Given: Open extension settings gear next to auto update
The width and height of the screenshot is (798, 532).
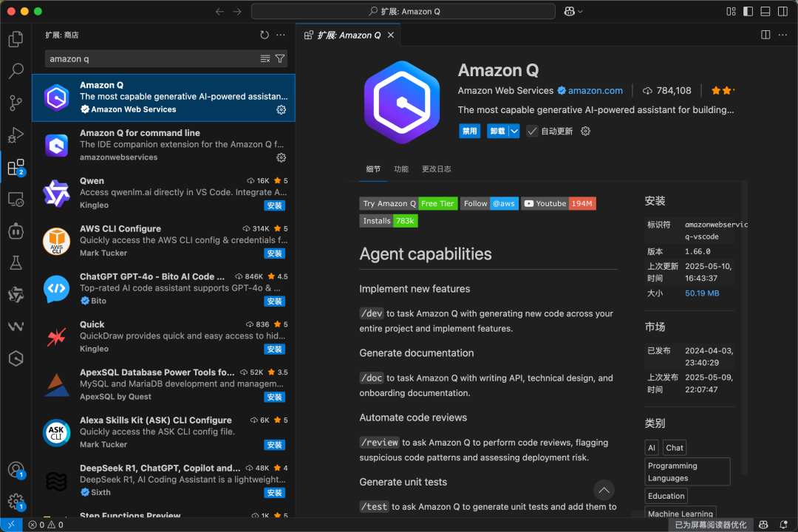Looking at the screenshot, I should click(585, 131).
